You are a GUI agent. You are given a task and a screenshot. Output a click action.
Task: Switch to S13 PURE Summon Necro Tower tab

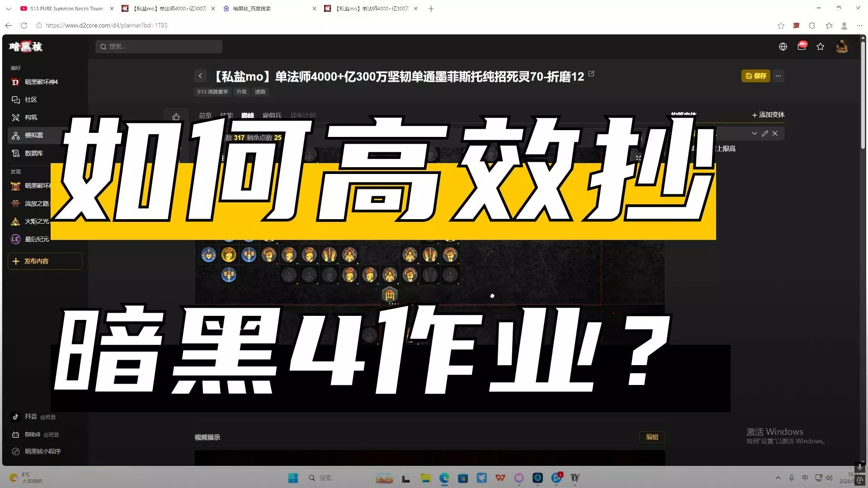coord(66,9)
